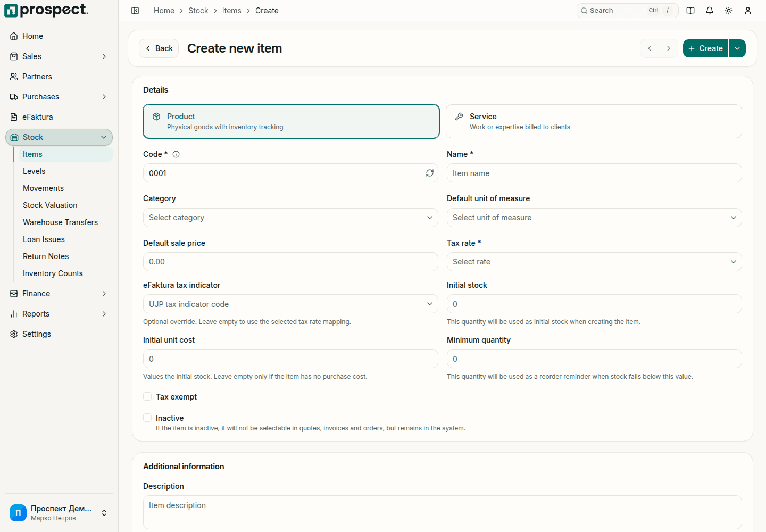Open Levels under Stock
This screenshot has height=532, width=766.
pos(65,171)
